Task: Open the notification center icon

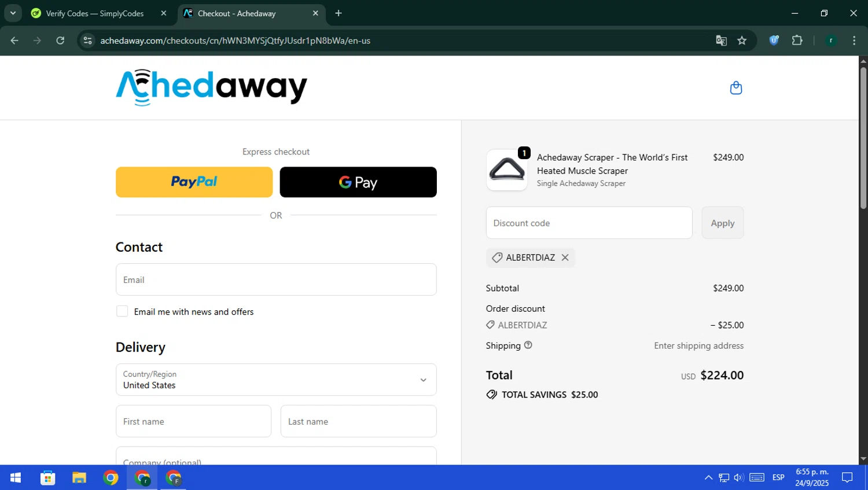Action: coord(847,478)
